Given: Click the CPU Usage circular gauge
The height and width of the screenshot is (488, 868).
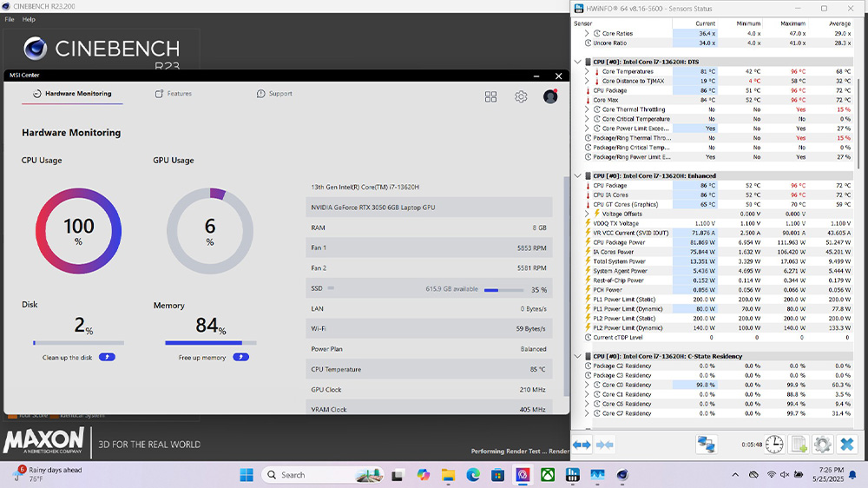Looking at the screenshot, I should [78, 230].
